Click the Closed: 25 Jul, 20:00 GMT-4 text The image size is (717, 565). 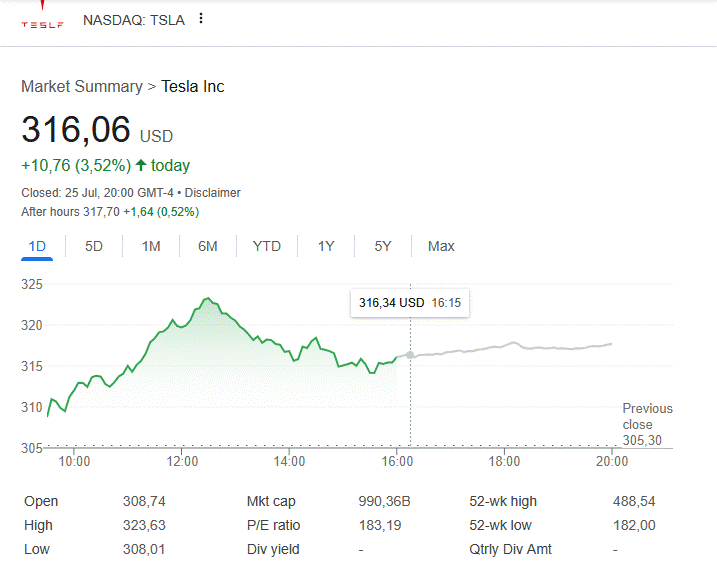point(97,193)
